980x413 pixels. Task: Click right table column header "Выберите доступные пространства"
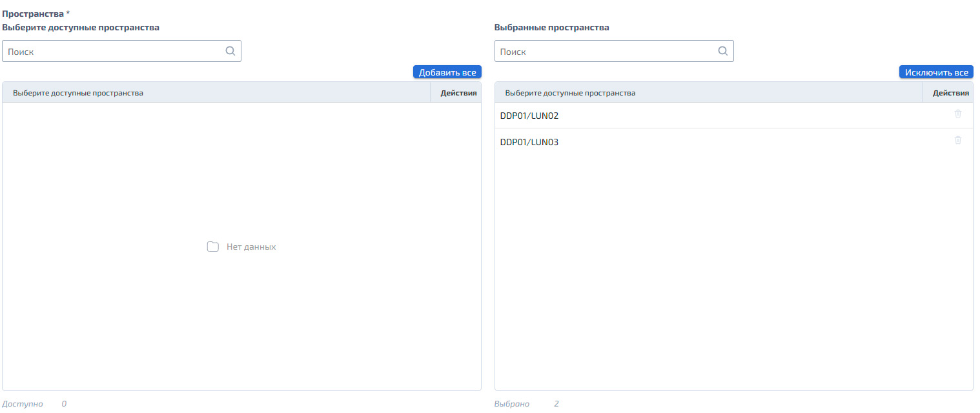570,93
